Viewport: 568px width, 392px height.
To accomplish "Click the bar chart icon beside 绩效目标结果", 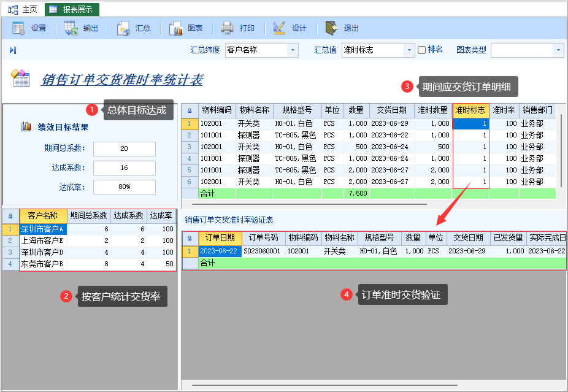I will (x=26, y=126).
